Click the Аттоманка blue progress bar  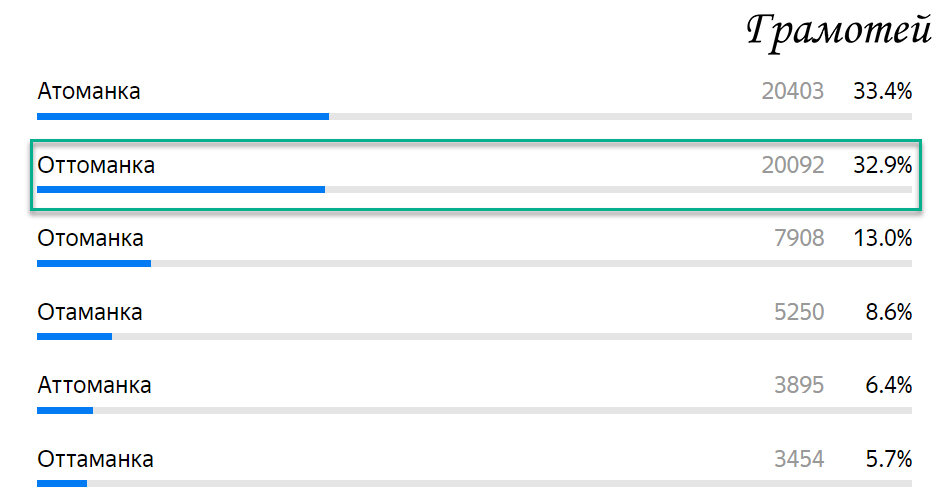(65, 410)
